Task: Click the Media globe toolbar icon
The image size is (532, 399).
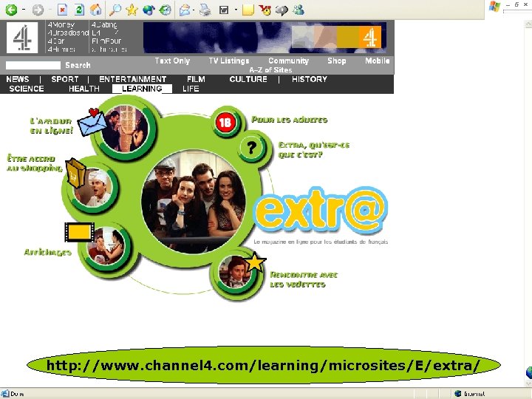Action: click(149, 10)
